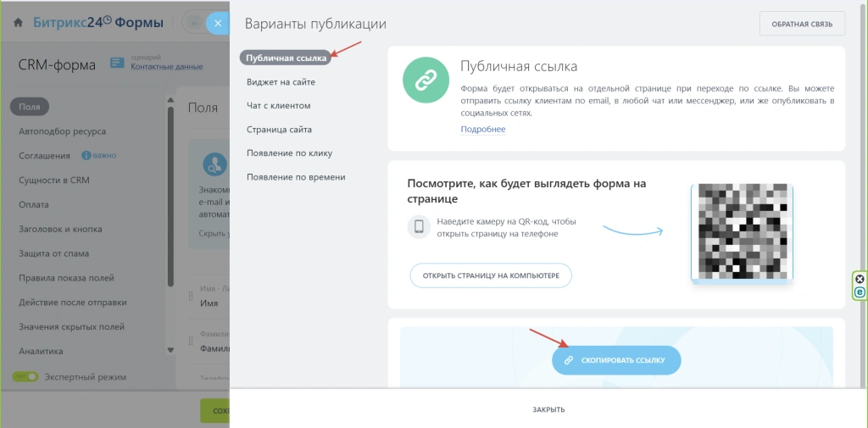
Task: Open Правила показа полей
Action: pyautogui.click(x=66, y=278)
